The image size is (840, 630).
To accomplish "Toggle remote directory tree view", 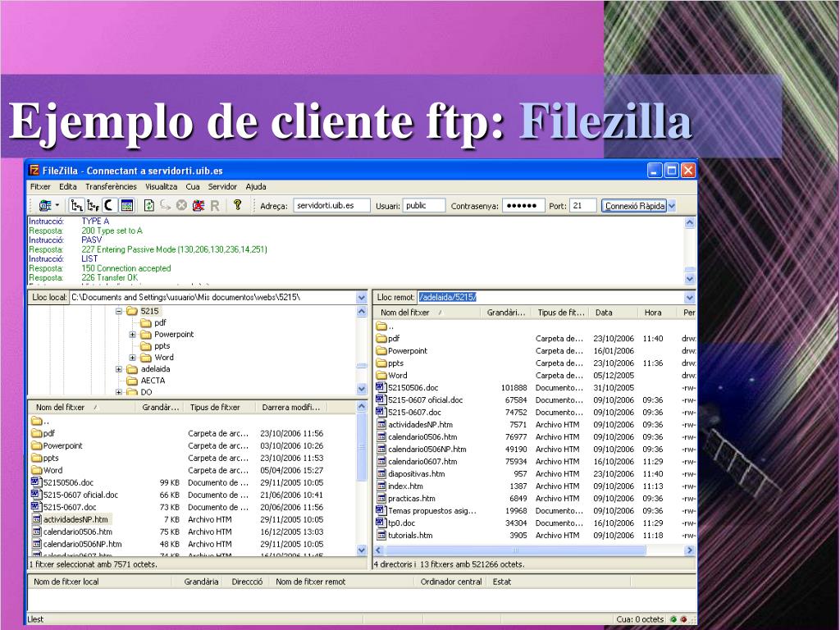I will (94, 206).
